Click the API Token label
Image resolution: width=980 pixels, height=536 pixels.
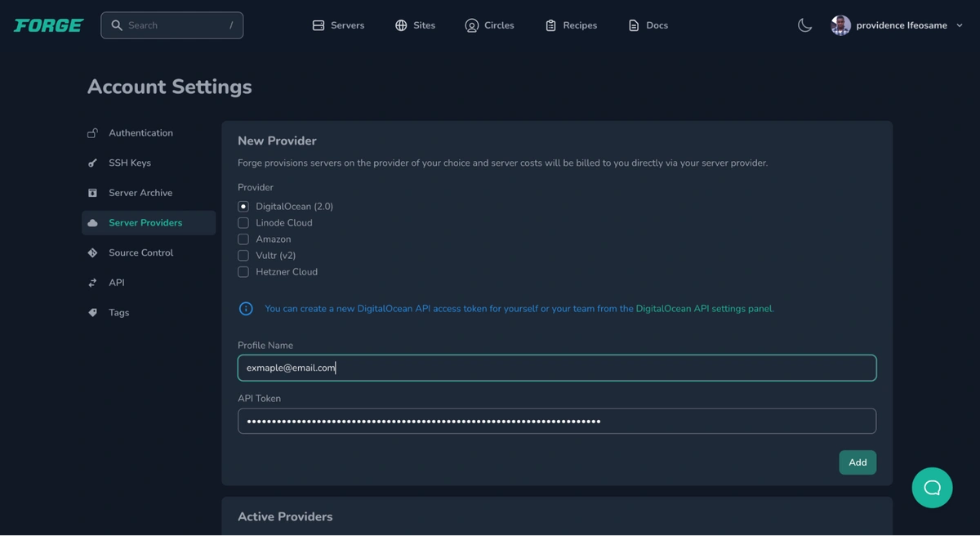[x=259, y=399]
